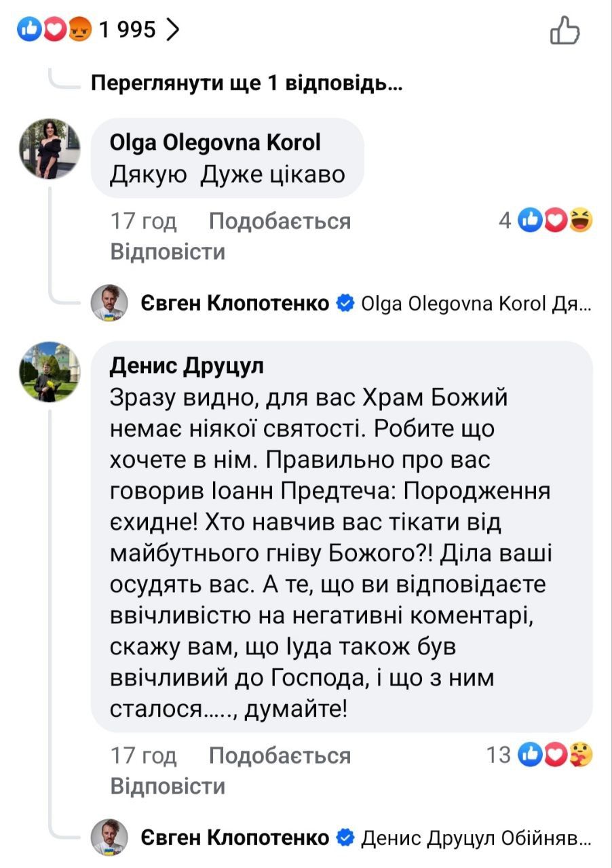The height and width of the screenshot is (868, 612).
Task: Like Денис Друцул's comment with "Подобається"
Action: click(x=280, y=755)
